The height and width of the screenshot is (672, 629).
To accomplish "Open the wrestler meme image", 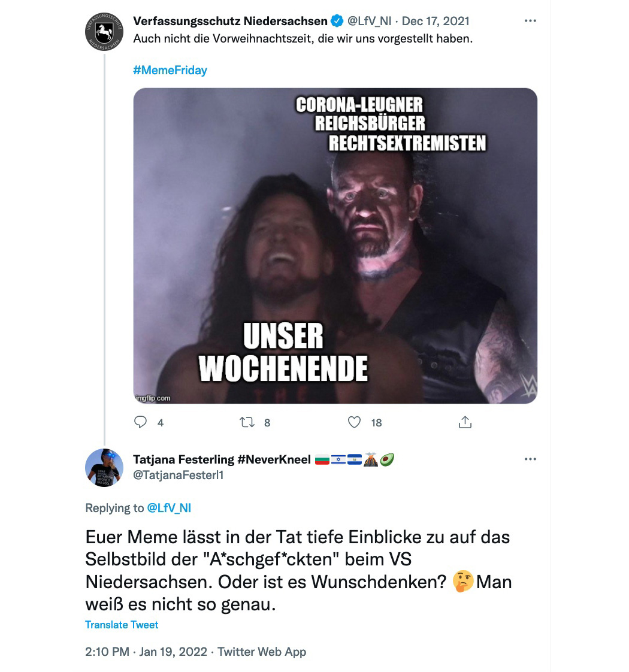I will pyautogui.click(x=335, y=246).
